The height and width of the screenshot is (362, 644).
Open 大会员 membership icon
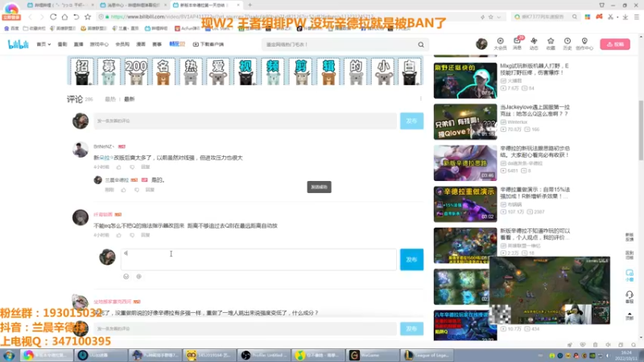click(x=500, y=43)
